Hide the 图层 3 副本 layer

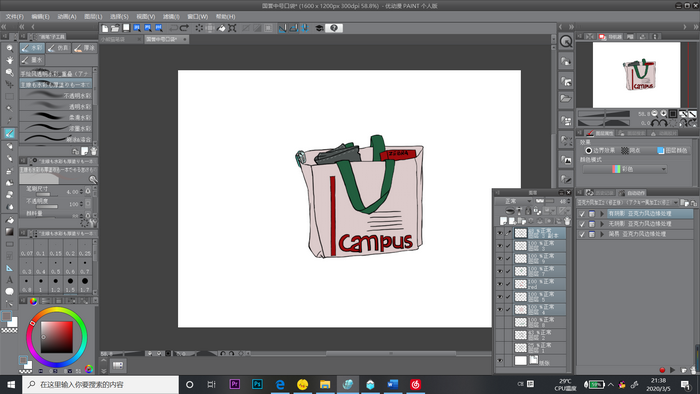click(500, 233)
